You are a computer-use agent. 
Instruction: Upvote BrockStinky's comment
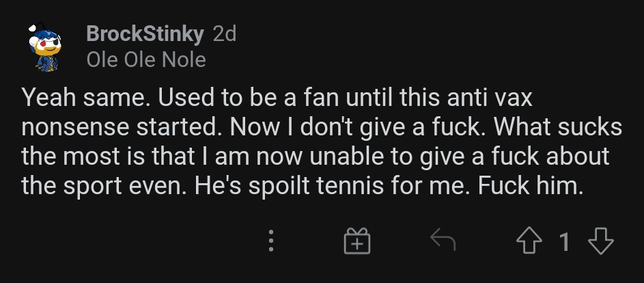(x=529, y=241)
